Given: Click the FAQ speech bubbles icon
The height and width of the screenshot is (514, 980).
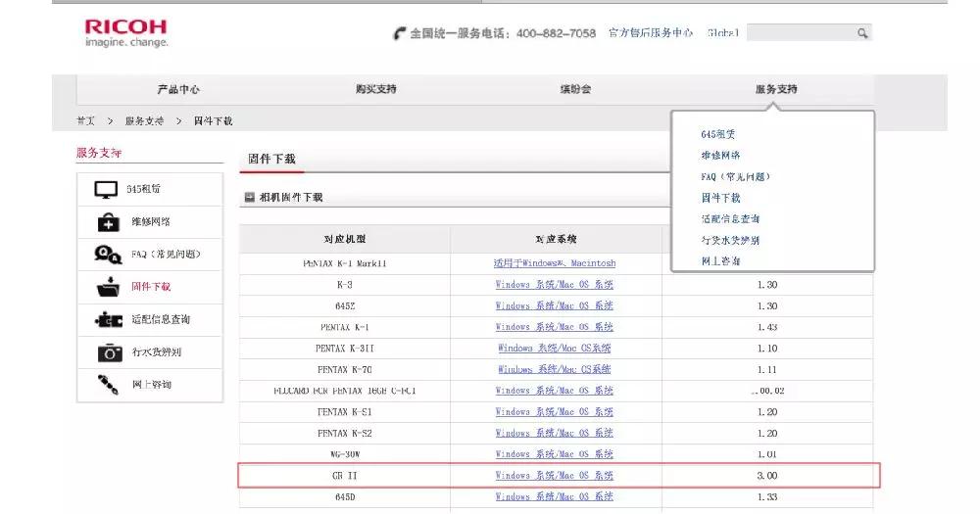Looking at the screenshot, I should (108, 255).
